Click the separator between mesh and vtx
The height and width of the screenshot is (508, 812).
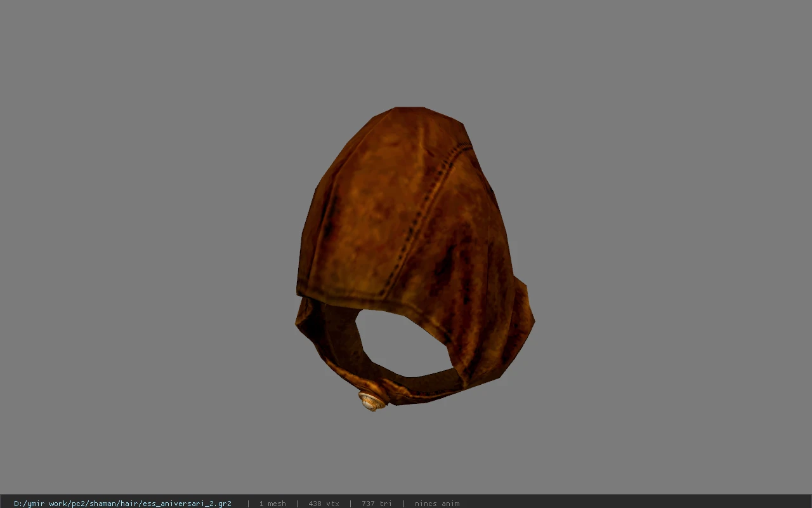(297, 504)
